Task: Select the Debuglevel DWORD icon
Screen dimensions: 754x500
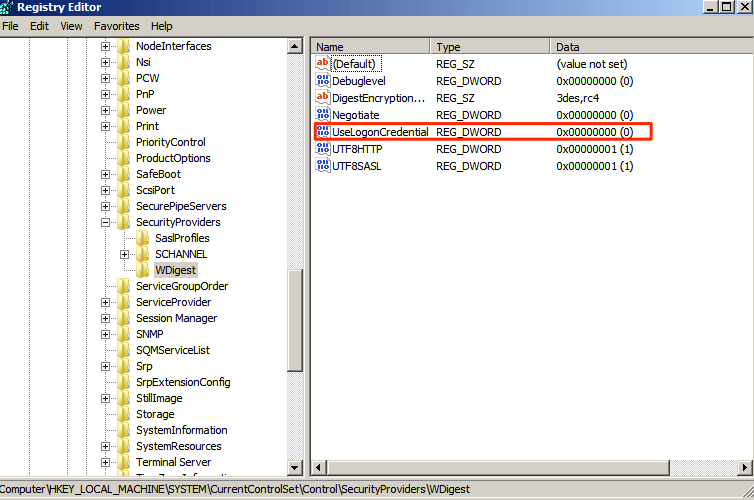Action: (x=322, y=81)
